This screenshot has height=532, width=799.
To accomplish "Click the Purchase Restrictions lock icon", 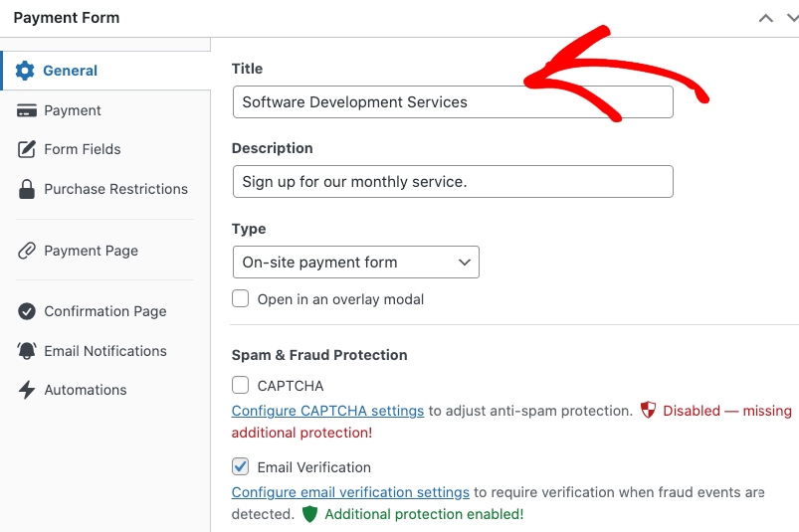I will [27, 189].
